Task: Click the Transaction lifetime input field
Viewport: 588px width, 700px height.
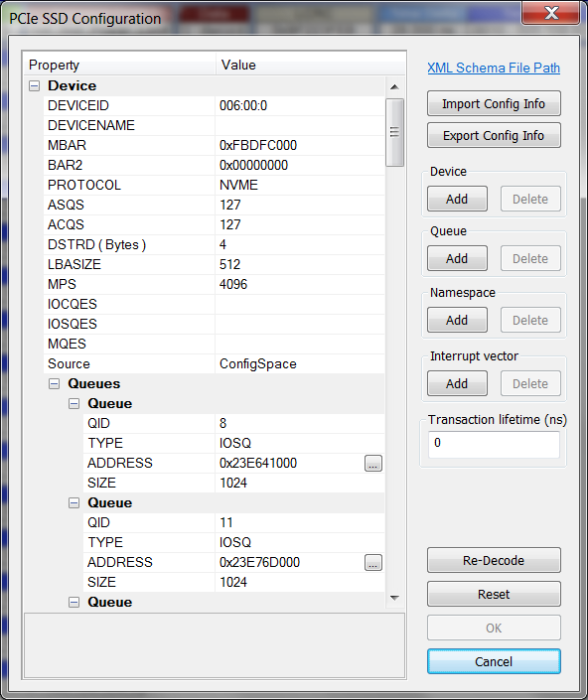Action: coord(494,444)
